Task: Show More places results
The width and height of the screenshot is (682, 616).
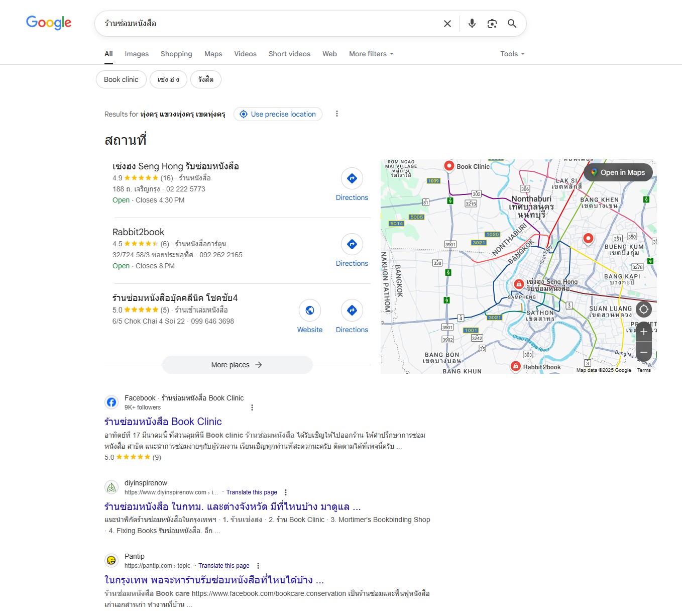Action: [x=237, y=365]
